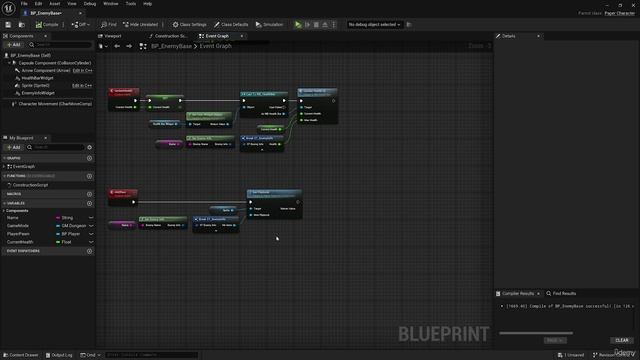The width and height of the screenshot is (640, 360).
Task: Open Class Defaults
Action: [x=231, y=25]
